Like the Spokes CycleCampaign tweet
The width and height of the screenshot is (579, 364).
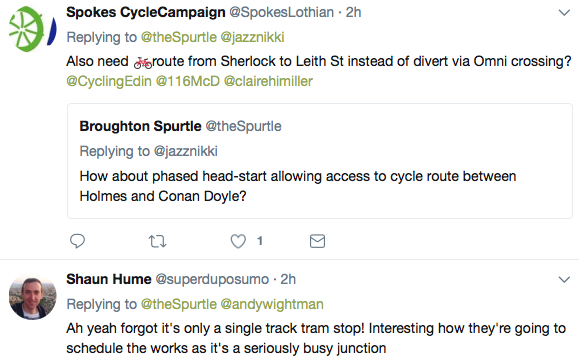pos(238,241)
